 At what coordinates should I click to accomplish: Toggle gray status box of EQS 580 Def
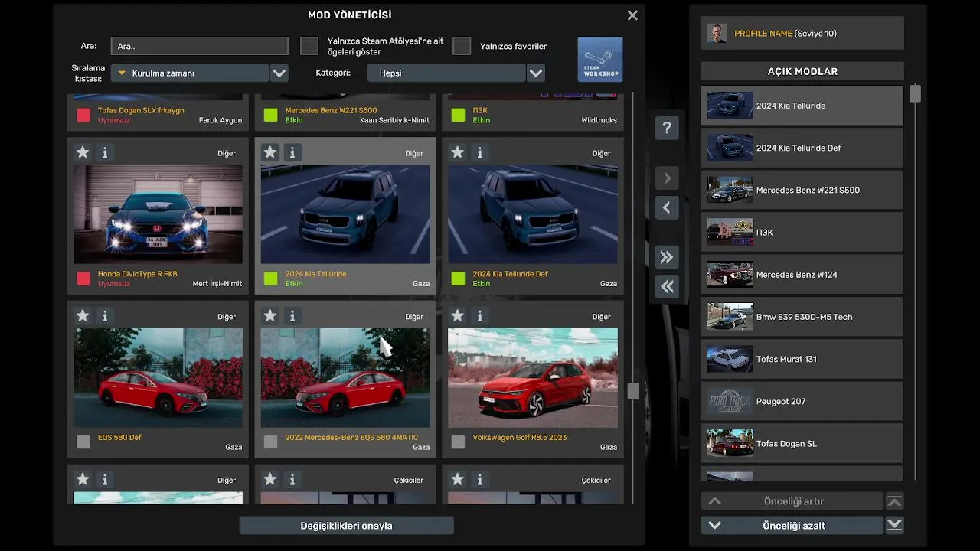click(83, 442)
